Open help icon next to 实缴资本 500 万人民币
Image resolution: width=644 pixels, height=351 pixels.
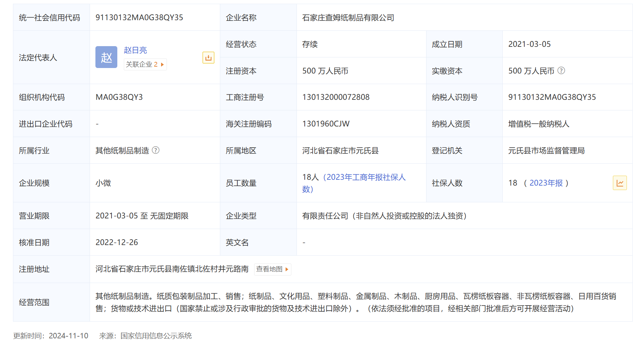[561, 70]
